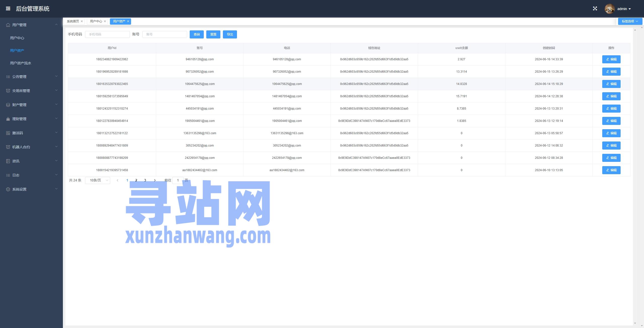Click the 激活码 grid icon
Image resolution: width=644 pixels, height=328 pixels.
[x=8, y=133]
